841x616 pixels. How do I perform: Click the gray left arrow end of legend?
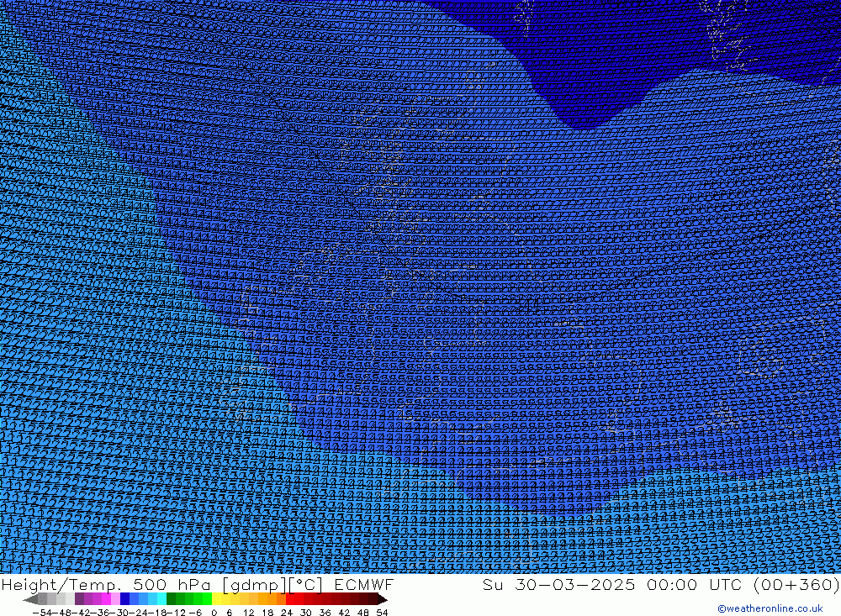tap(30, 599)
